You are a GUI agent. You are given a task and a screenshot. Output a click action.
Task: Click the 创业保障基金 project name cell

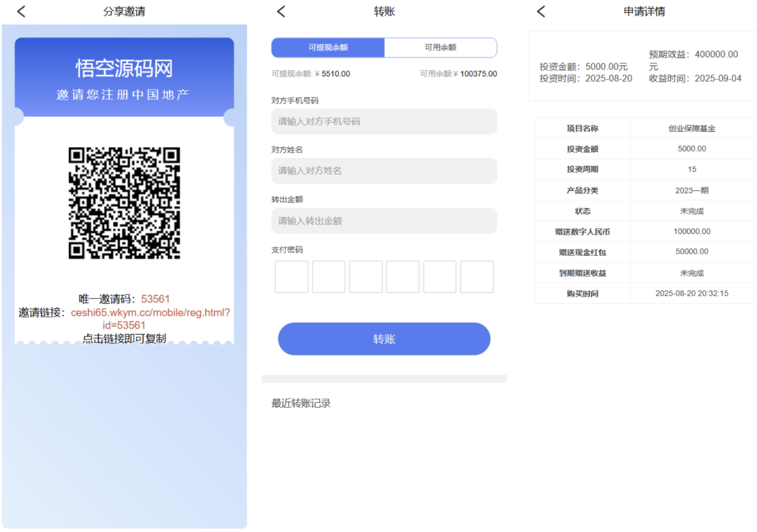pyautogui.click(x=692, y=128)
